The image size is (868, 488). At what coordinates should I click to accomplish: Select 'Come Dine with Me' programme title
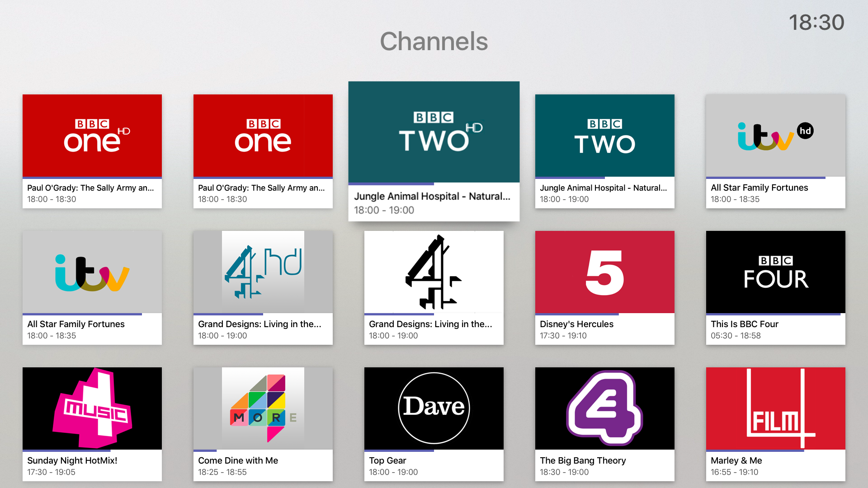tap(238, 460)
